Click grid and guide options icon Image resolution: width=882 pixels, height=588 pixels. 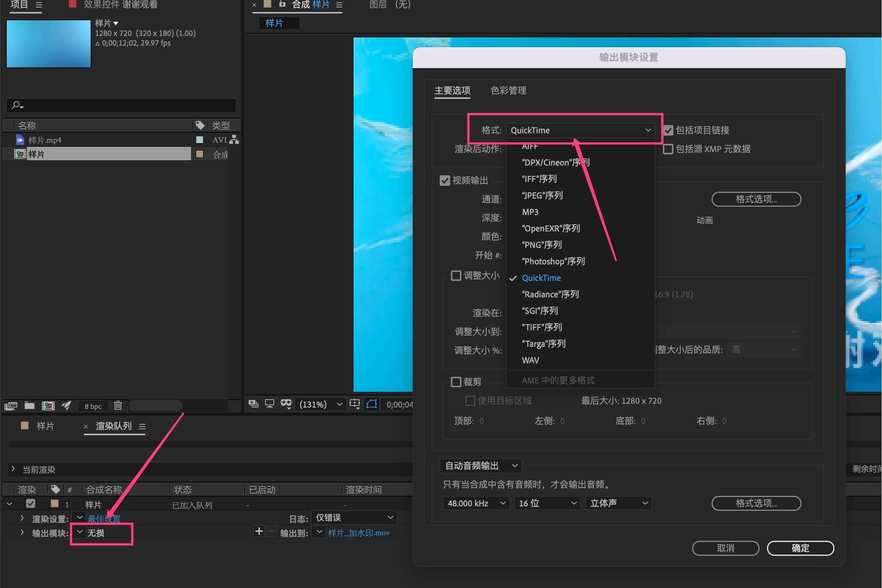[354, 403]
